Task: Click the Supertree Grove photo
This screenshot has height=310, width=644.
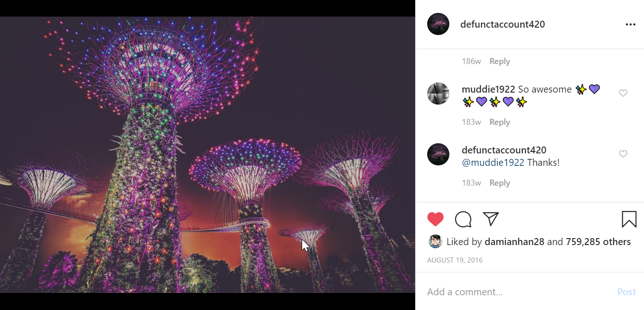Action: pyautogui.click(x=208, y=155)
